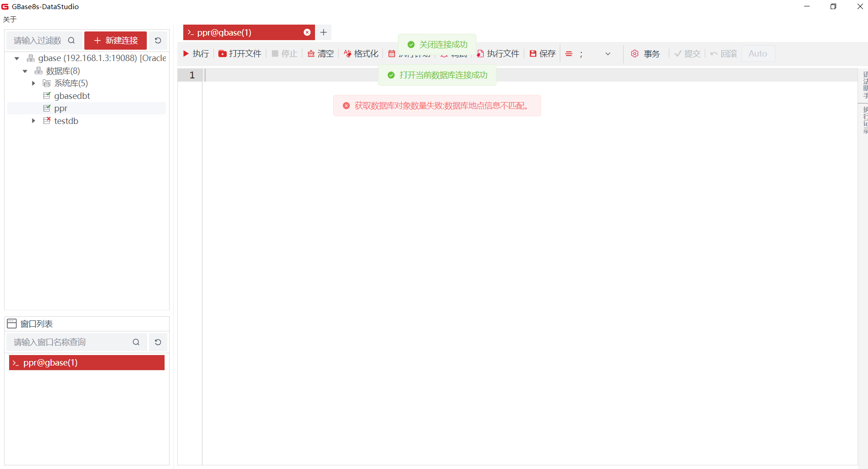Click the window list search icon
The height and width of the screenshot is (469, 868).
(136, 342)
